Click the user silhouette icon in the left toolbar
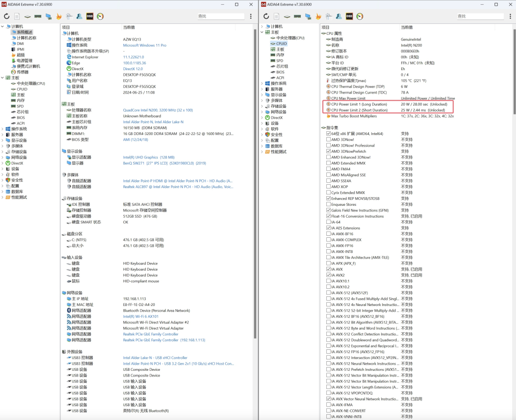The width and height of the screenshot is (516, 420). 79,16
